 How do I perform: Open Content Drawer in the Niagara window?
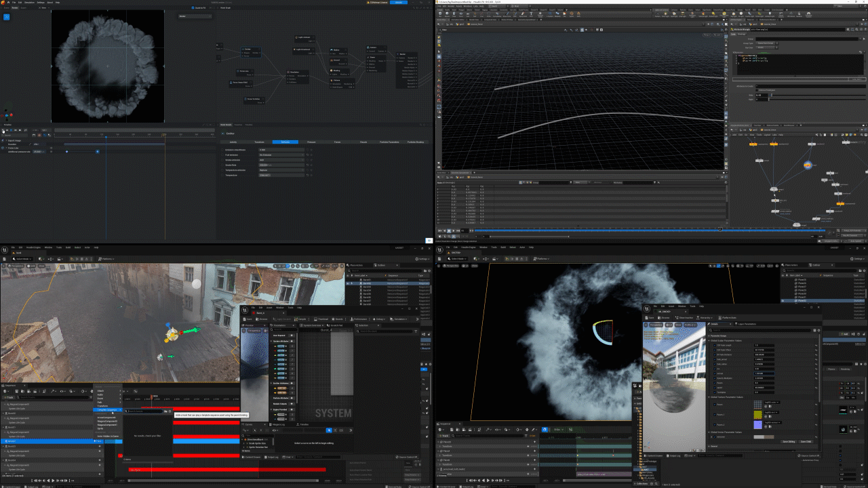click(251, 457)
